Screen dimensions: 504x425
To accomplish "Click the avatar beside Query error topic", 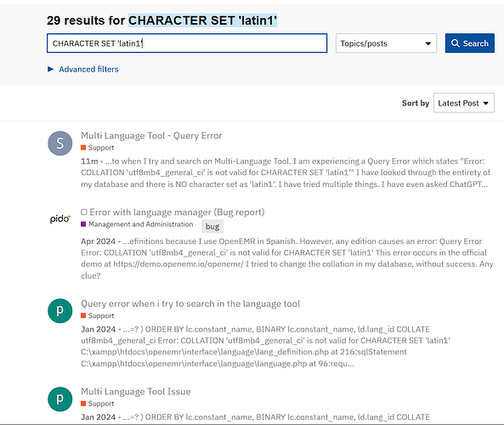I will 60,311.
